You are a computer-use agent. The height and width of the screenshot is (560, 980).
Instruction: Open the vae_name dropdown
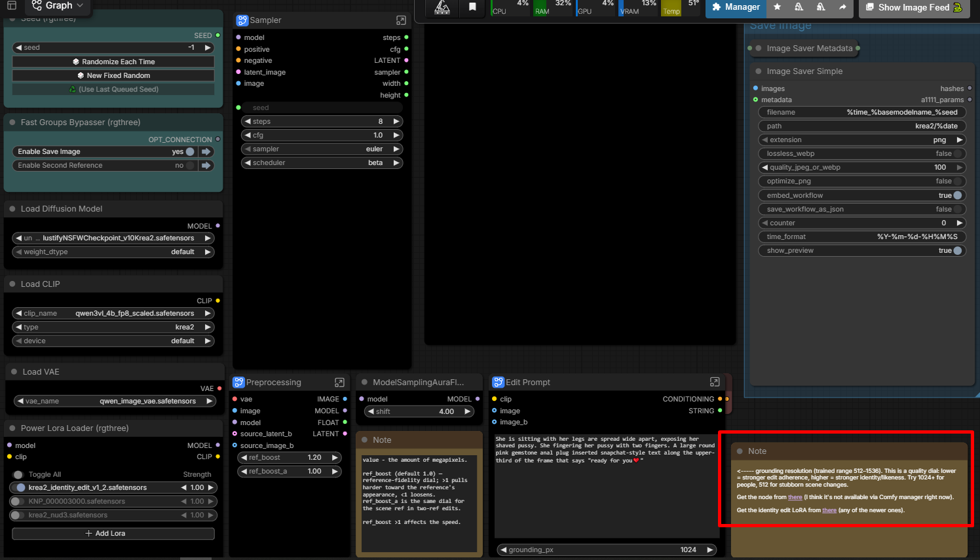115,401
